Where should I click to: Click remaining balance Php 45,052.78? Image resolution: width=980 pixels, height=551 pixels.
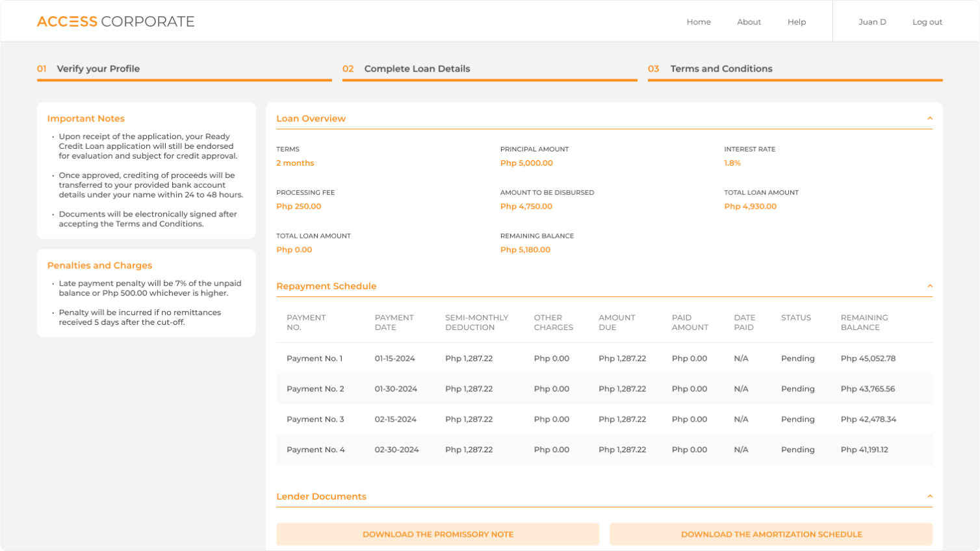click(868, 359)
